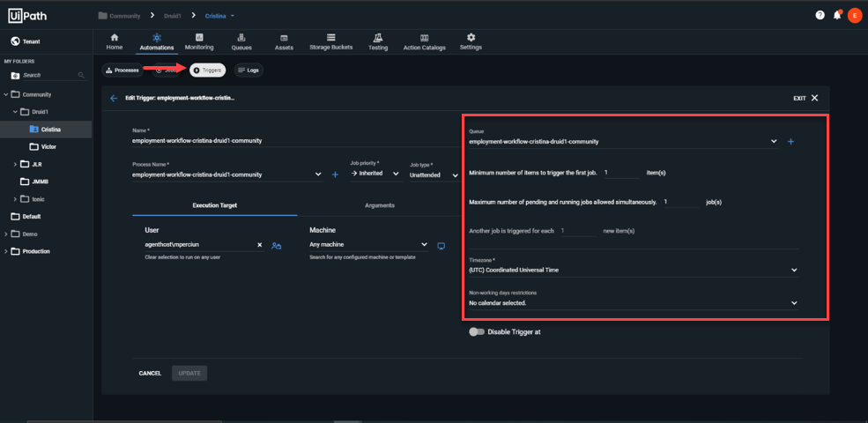Open the Queue dropdown
This screenshot has height=423, width=868.
tap(623, 141)
